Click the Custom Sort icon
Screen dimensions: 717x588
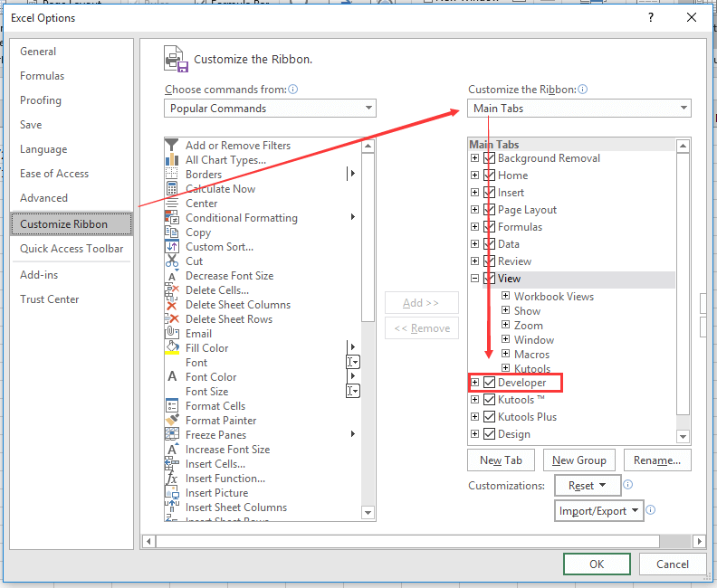[x=172, y=247]
